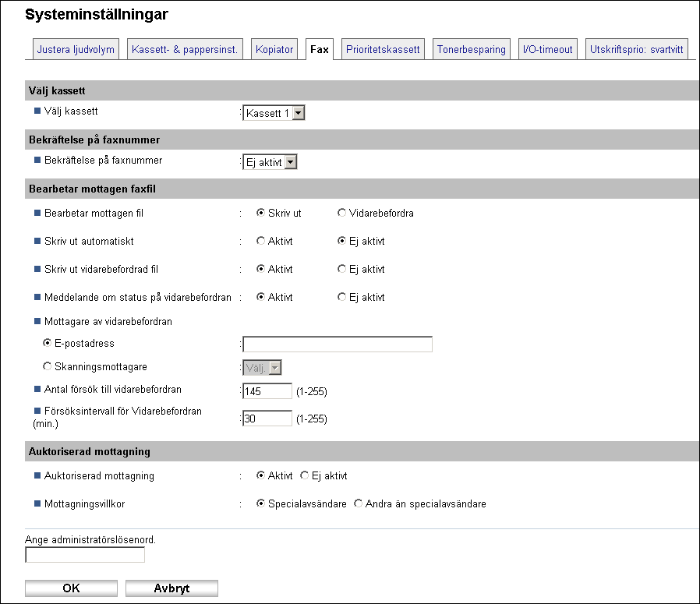
Task: Switch to Kassett- & pappersinst. tab
Action: [x=185, y=49]
